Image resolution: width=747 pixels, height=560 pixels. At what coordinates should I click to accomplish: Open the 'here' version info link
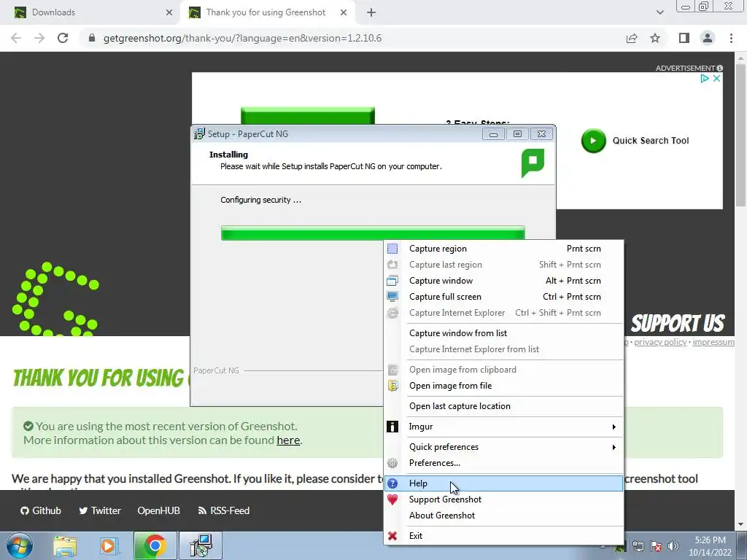pos(288,440)
